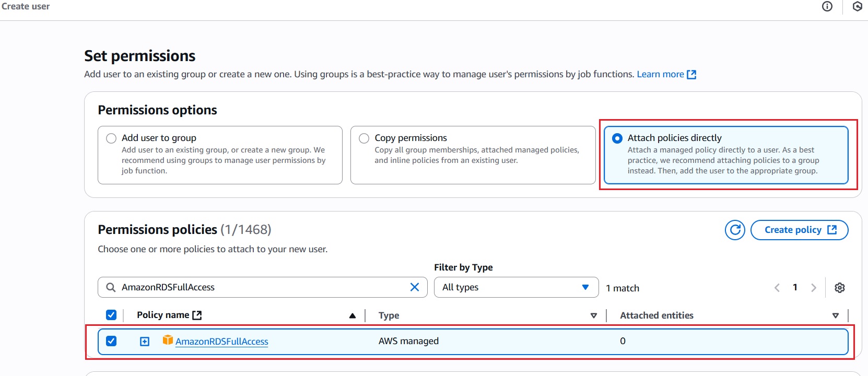
Task: Click the orange AmazonRDSFullAccess policy cube icon
Action: 168,340
